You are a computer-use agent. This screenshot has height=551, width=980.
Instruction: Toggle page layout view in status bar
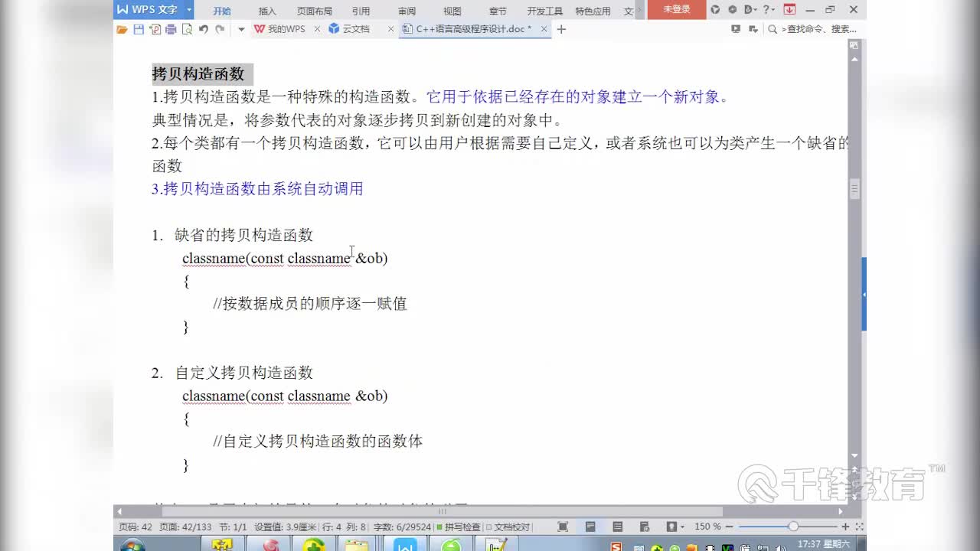[590, 526]
